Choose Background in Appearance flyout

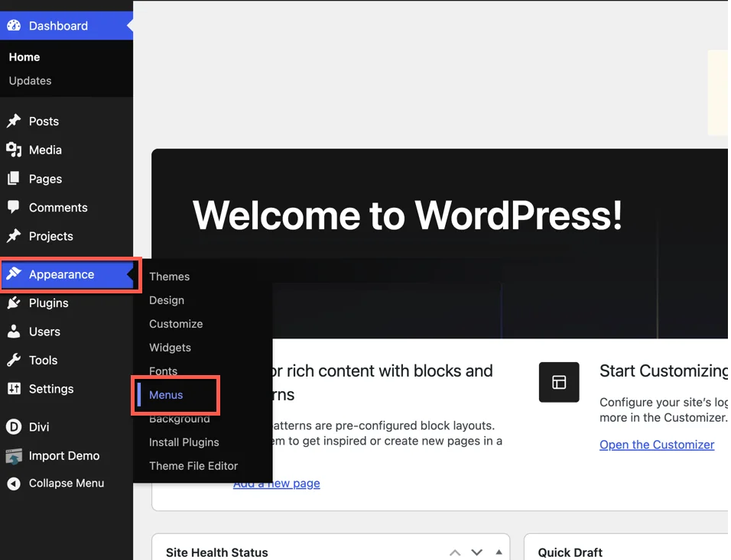(180, 419)
